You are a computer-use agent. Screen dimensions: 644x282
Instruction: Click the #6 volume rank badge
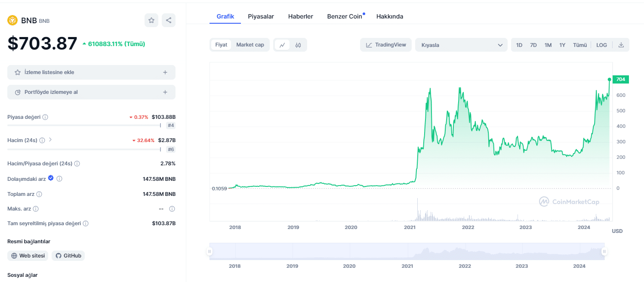tap(171, 149)
